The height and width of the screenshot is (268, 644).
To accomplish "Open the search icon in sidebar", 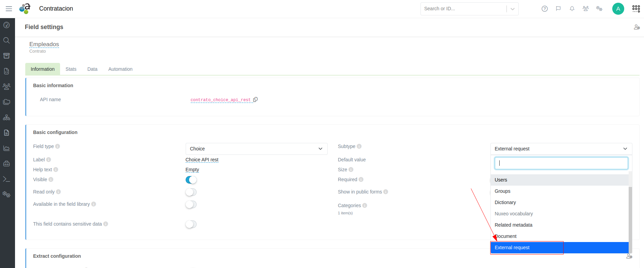I will (6, 40).
